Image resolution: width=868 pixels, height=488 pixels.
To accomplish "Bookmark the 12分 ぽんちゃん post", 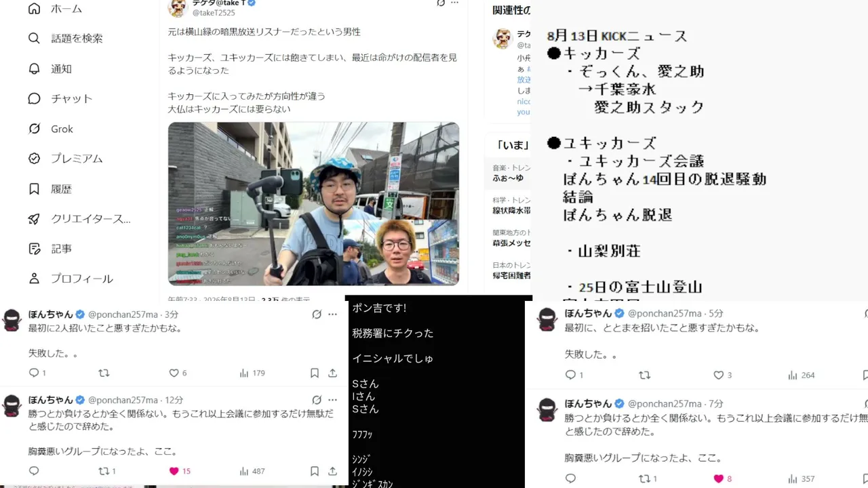I will pyautogui.click(x=315, y=471).
